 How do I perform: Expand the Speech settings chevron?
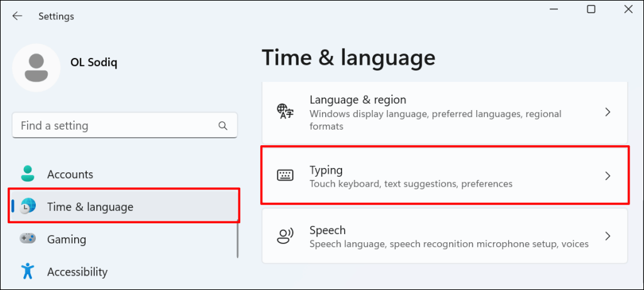coord(608,236)
